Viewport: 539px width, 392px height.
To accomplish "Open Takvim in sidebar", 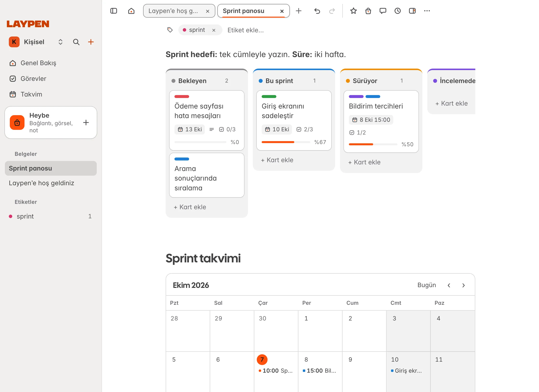I will pos(51,94).
